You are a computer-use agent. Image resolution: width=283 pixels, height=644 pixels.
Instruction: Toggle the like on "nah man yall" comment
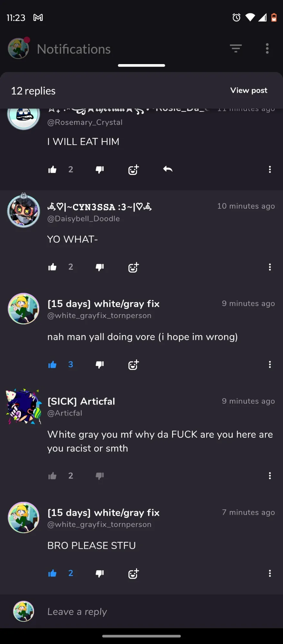click(x=52, y=364)
